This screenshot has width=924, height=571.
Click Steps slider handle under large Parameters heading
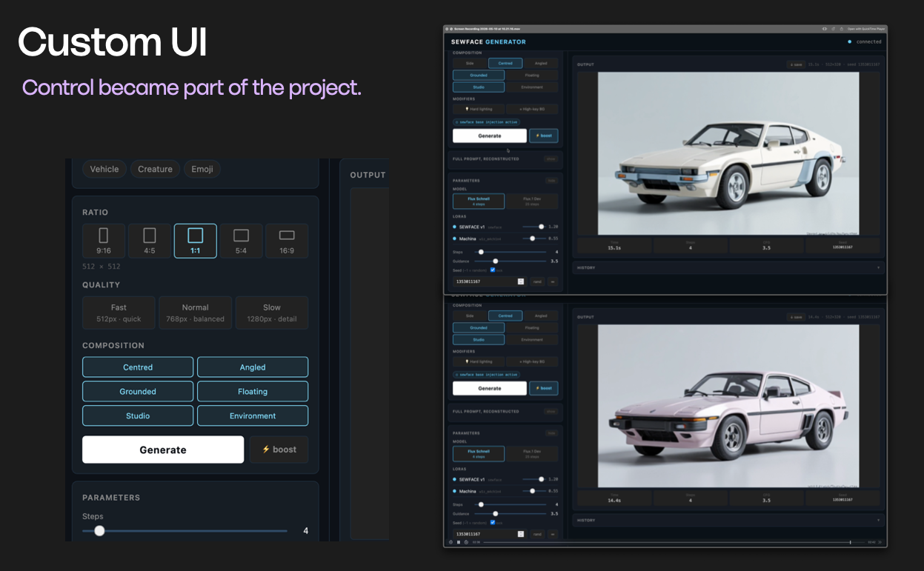99,530
